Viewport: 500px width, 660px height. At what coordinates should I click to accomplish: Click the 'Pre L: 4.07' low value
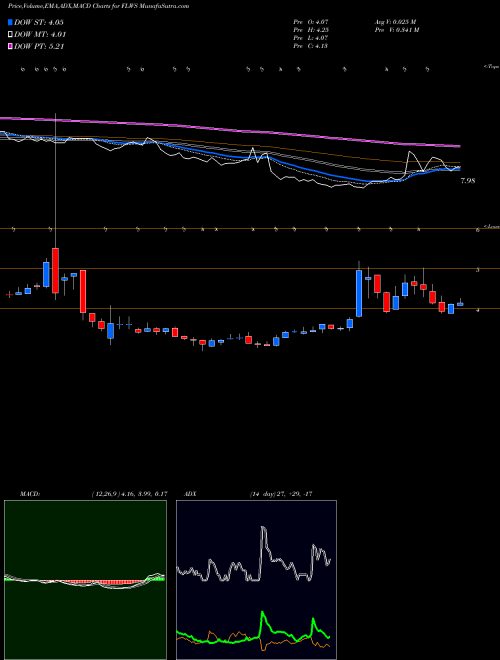coord(311,38)
